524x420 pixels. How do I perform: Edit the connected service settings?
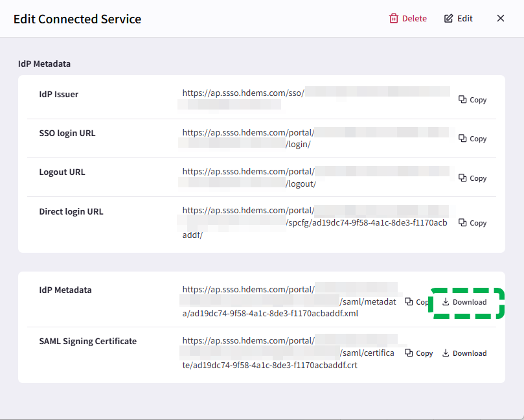(x=458, y=18)
